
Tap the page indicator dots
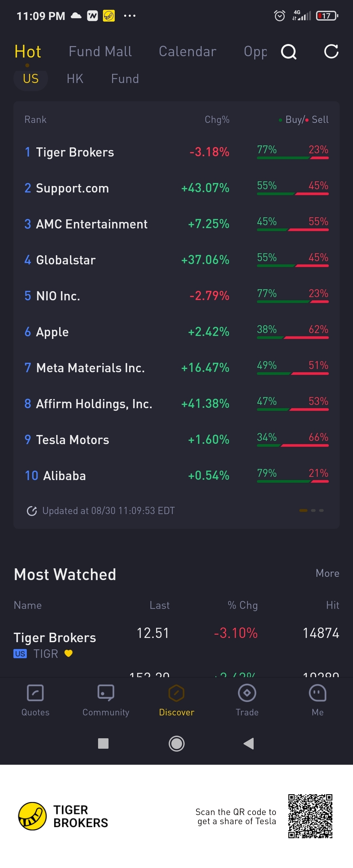point(311,510)
